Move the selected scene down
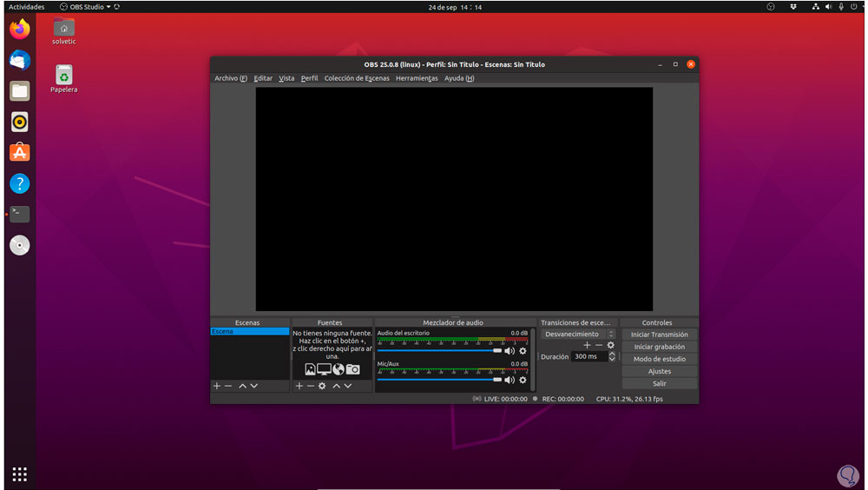Screen dimensions: 868x490 254,386
